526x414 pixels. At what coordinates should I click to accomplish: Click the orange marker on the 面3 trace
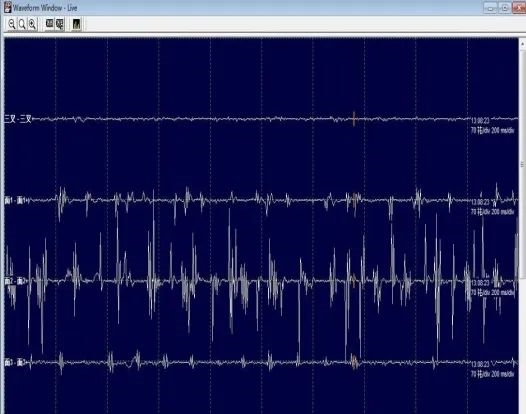[x=354, y=361]
